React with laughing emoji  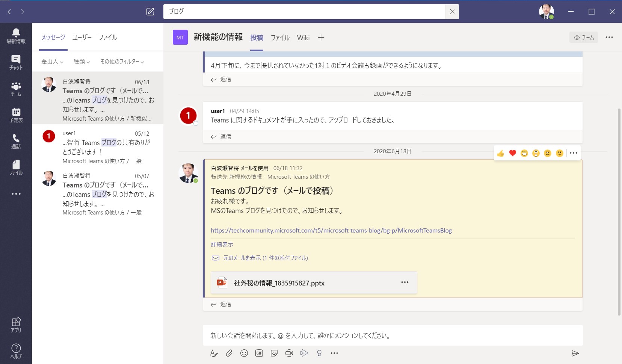[524, 153]
